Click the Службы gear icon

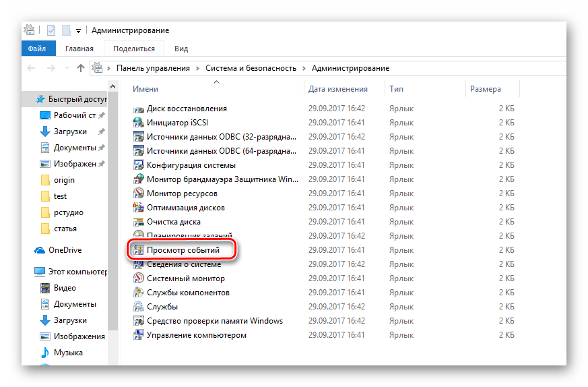point(139,307)
